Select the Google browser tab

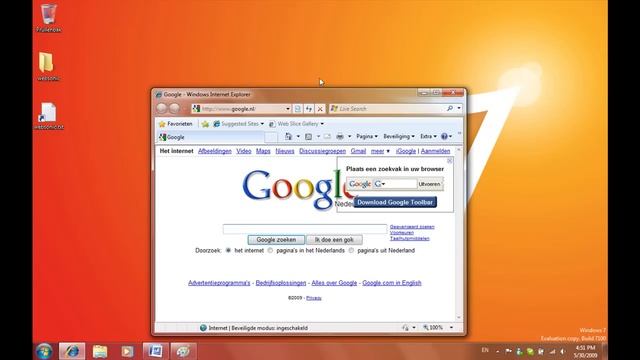click(211, 137)
